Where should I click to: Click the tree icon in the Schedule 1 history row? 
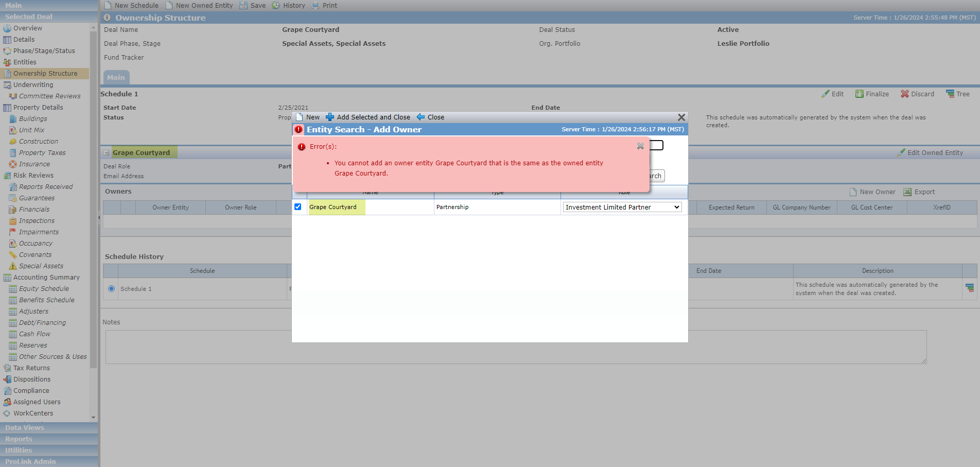970,288
